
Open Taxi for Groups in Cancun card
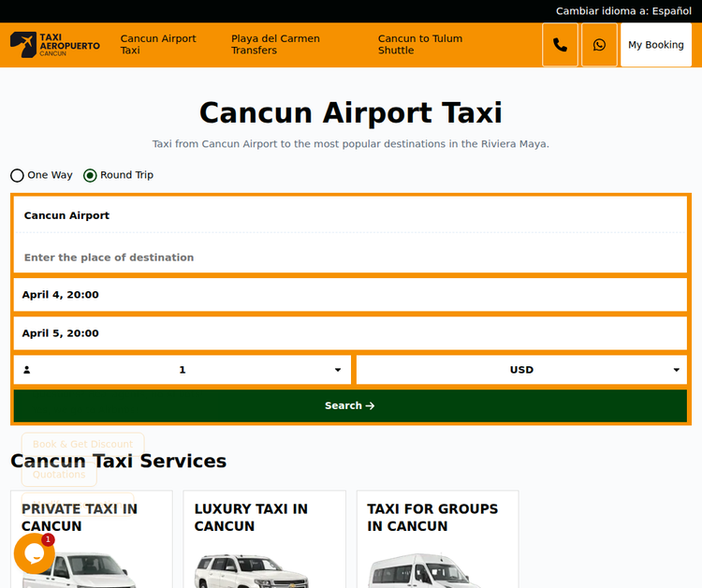438,539
